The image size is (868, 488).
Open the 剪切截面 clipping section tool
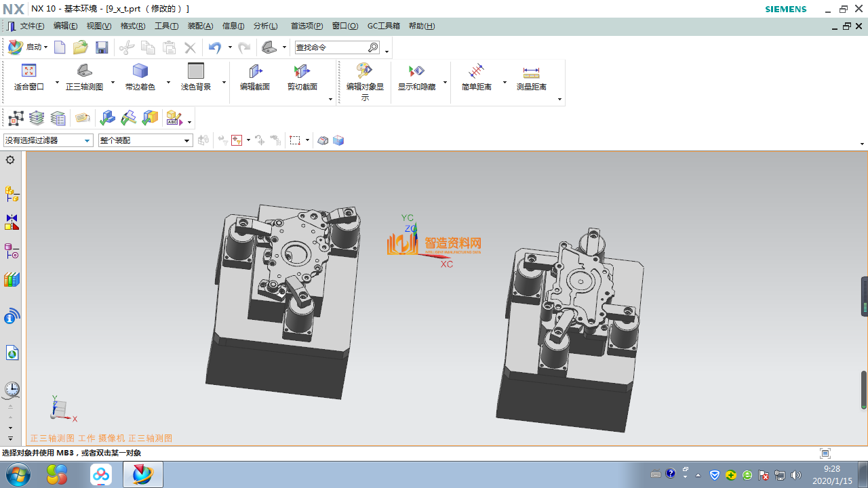(x=301, y=76)
